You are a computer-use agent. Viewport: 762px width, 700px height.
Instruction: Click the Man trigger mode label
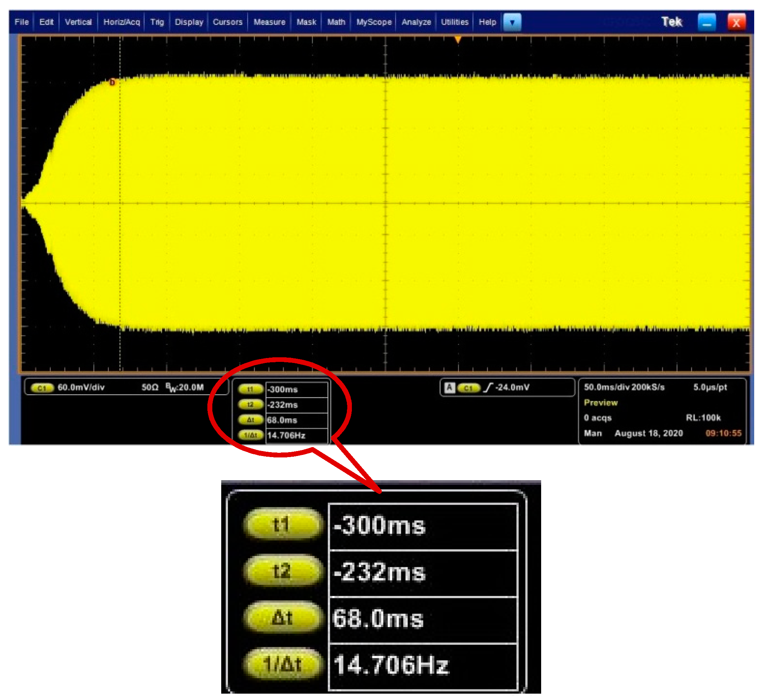coord(593,433)
